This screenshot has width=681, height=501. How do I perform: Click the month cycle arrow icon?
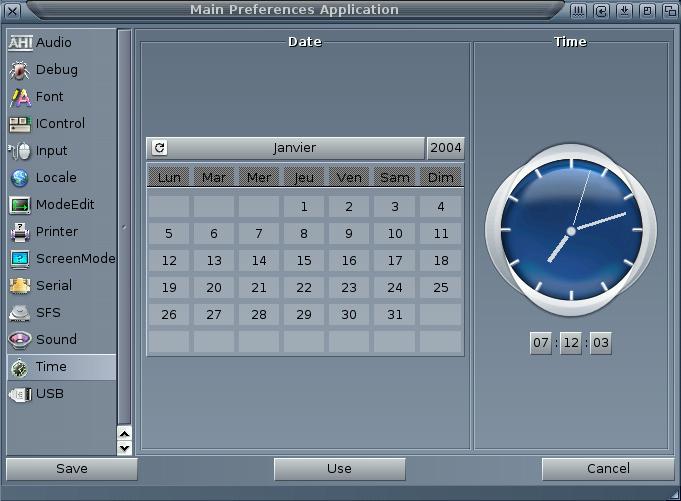[159, 148]
